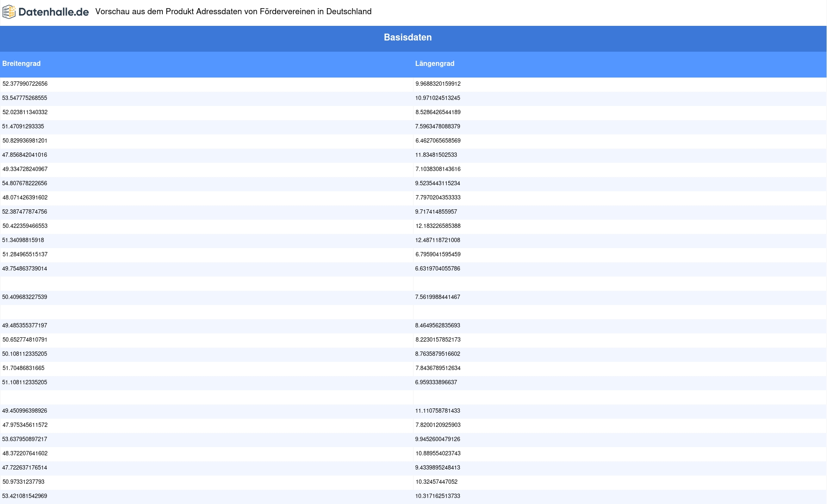
Task: Click latitude 49.334728240967
Action: coord(25,169)
